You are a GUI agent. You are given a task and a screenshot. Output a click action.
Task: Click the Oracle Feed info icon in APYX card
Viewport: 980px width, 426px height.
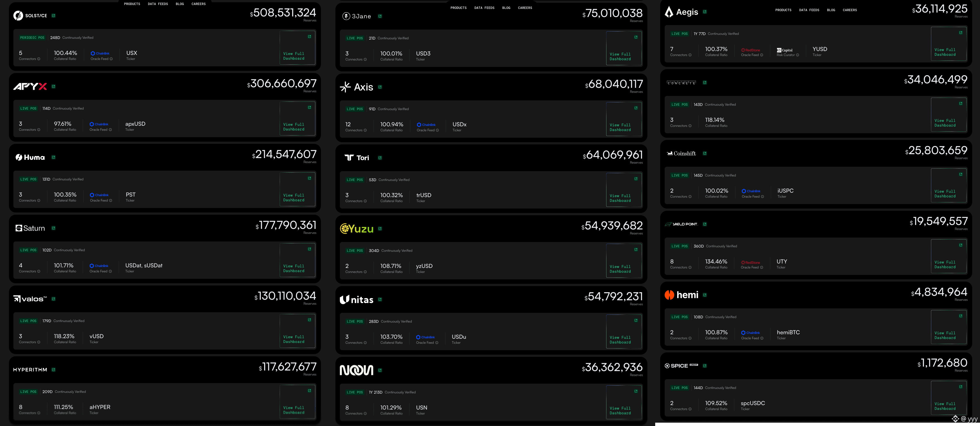(110, 130)
